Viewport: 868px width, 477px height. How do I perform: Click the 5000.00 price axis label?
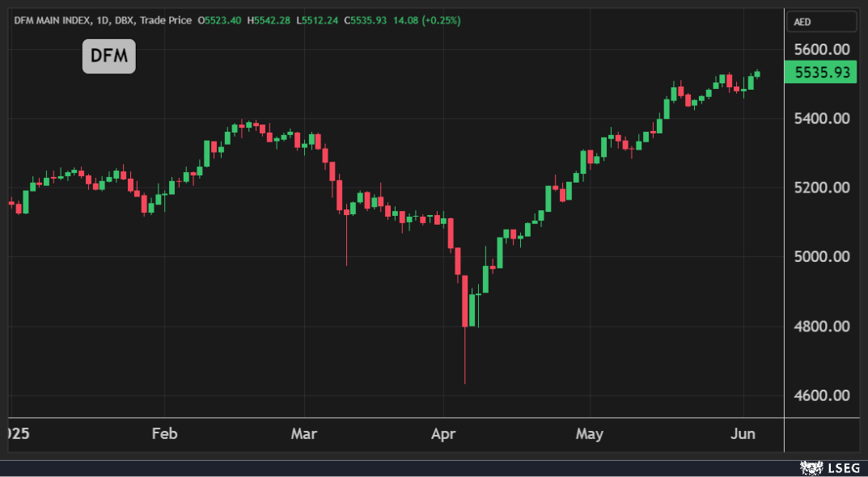tap(822, 256)
